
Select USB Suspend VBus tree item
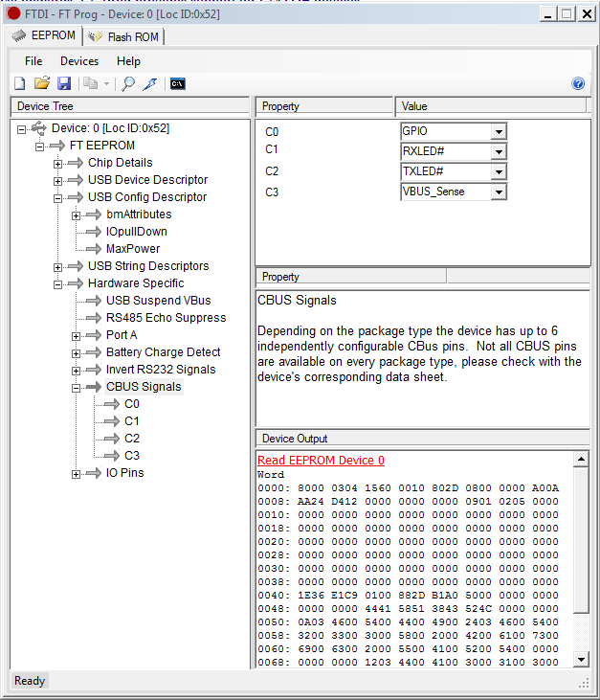click(158, 301)
